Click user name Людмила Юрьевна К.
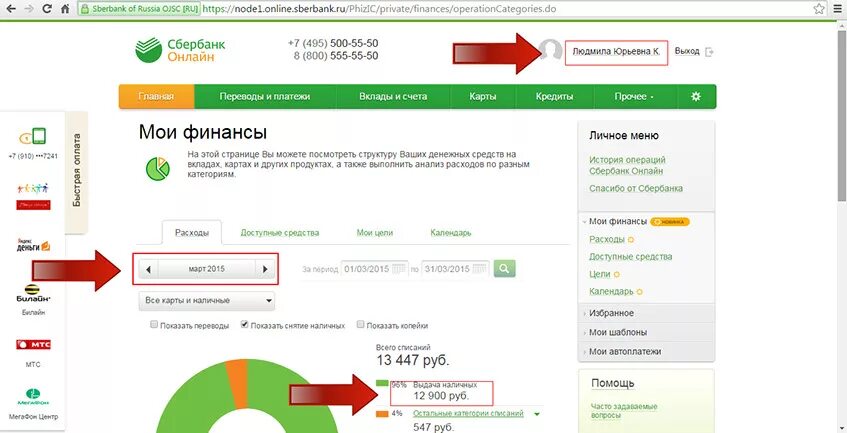The height and width of the screenshot is (433, 847). 616,53
